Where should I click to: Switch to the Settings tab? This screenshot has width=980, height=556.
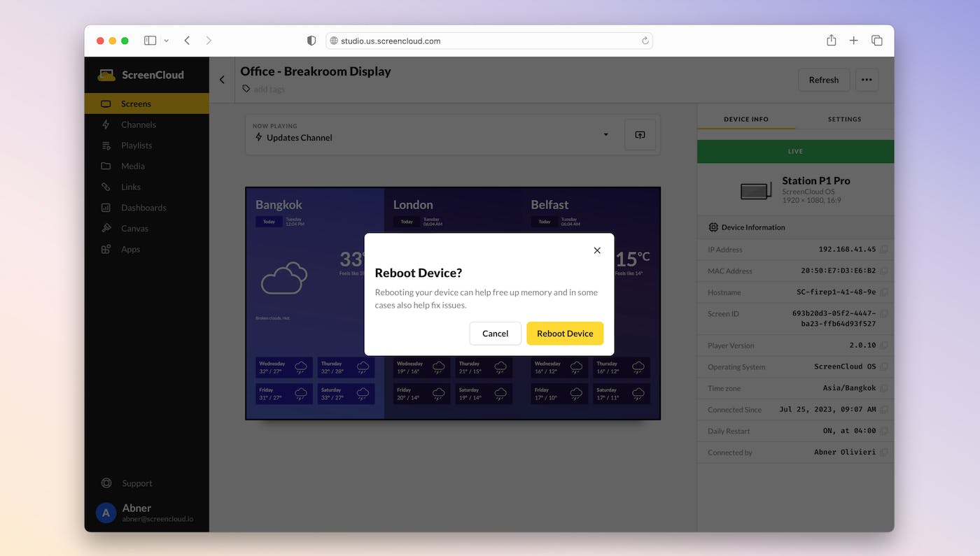tap(844, 119)
